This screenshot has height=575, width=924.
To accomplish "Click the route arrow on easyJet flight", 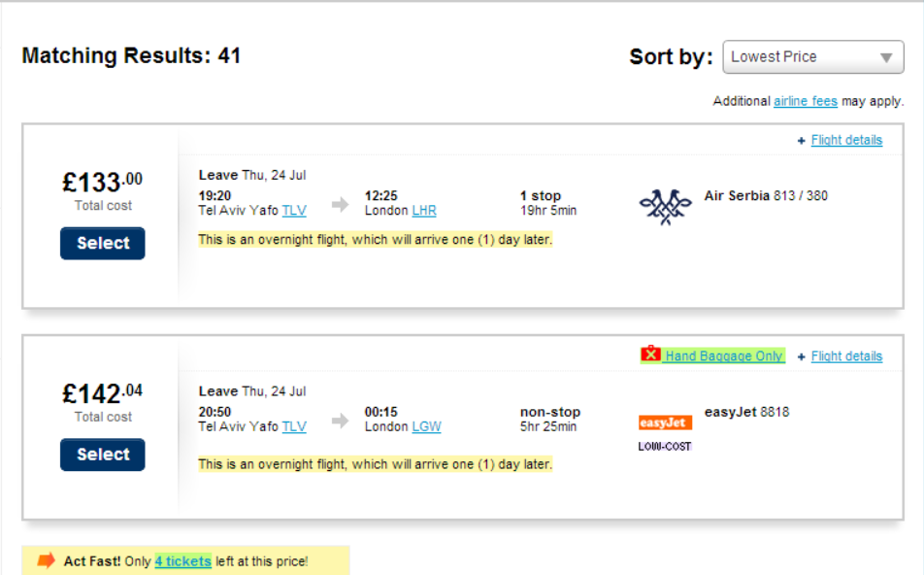I will (340, 421).
